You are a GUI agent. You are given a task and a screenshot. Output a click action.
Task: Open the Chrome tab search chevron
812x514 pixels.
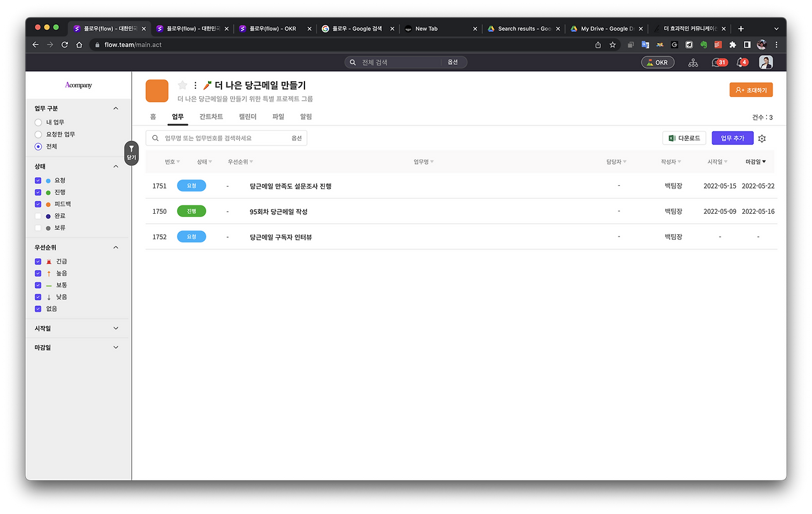click(776, 29)
